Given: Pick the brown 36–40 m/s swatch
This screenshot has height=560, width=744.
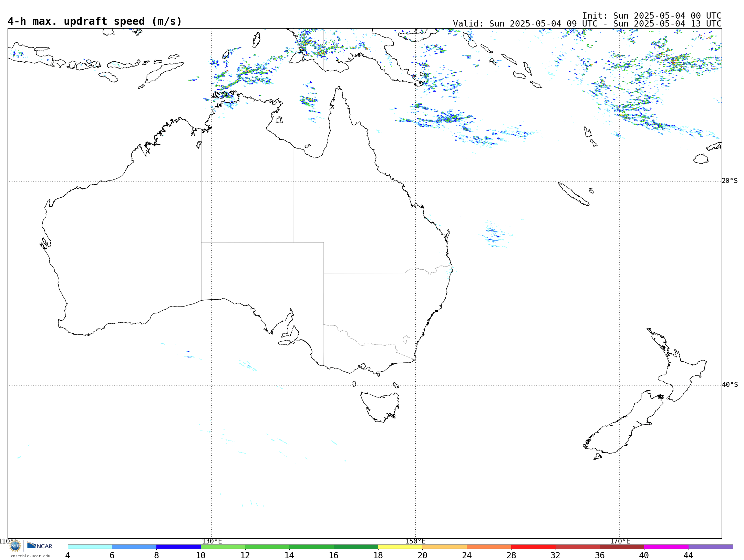Looking at the screenshot, I should click(622, 547).
